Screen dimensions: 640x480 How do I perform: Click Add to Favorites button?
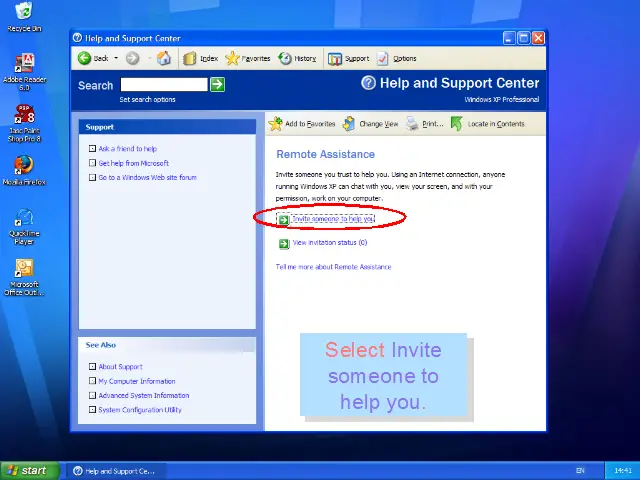(x=302, y=124)
